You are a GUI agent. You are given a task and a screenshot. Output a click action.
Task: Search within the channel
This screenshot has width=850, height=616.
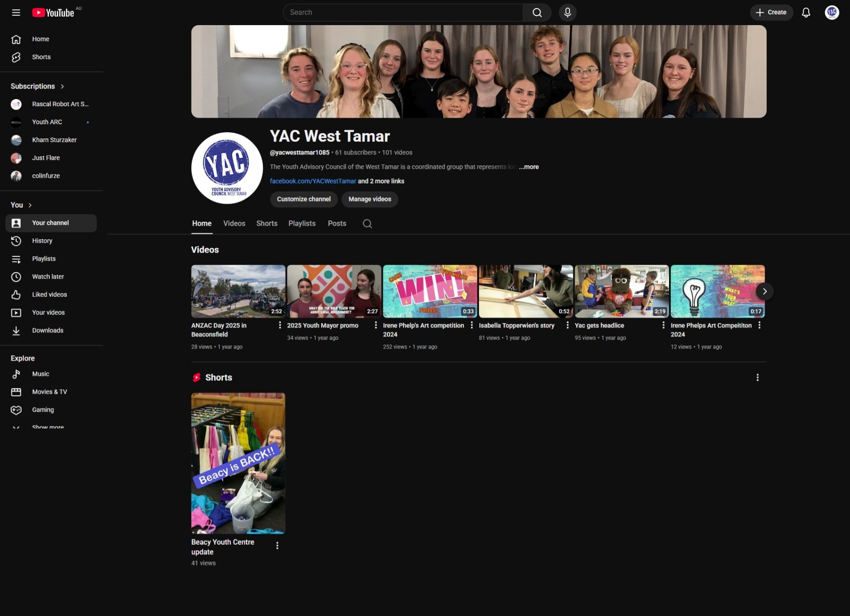367,224
